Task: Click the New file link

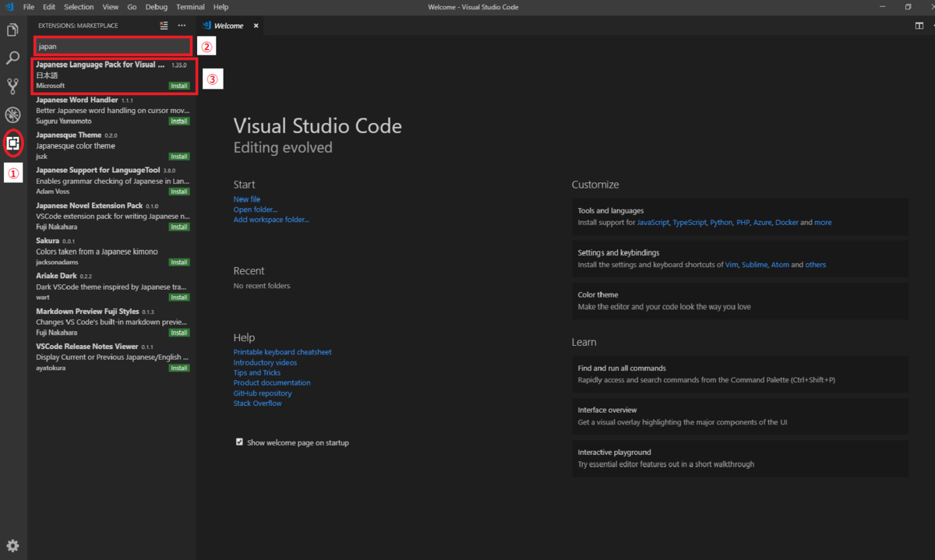Action: (x=247, y=199)
